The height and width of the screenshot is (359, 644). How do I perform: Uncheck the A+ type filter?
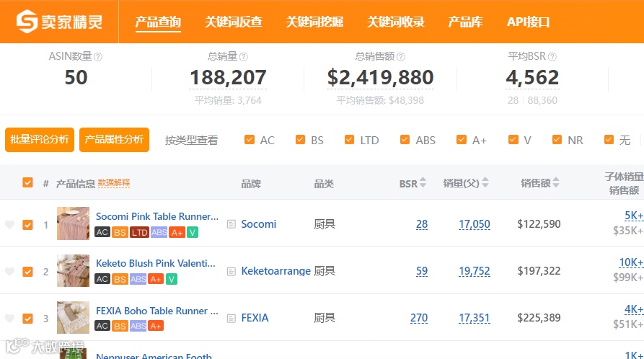click(x=462, y=140)
